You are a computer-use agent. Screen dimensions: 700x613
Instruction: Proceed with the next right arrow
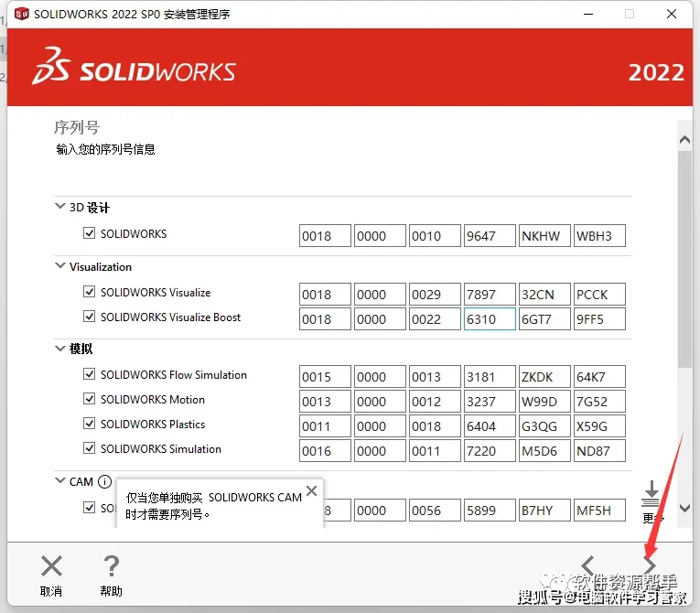(650, 565)
